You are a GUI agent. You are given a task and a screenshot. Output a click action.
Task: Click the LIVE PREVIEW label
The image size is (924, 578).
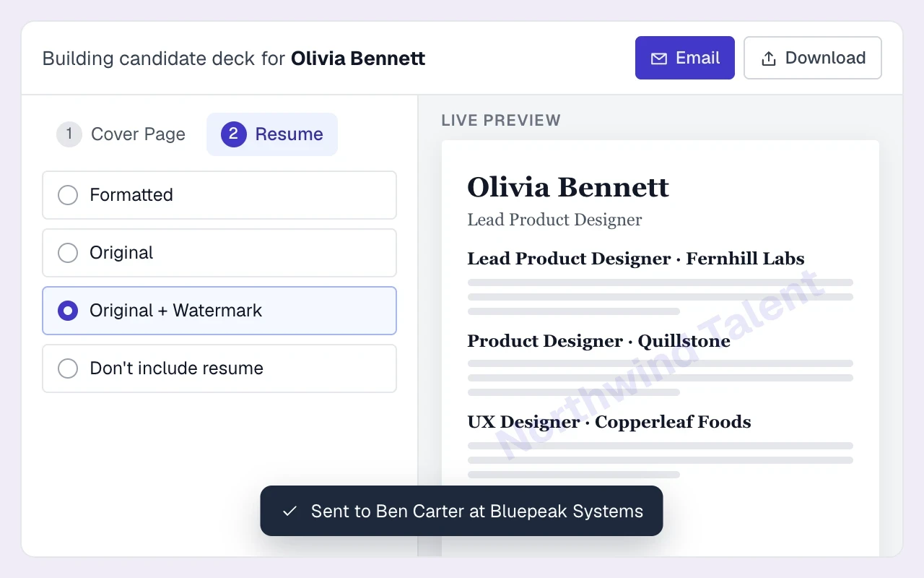tap(501, 120)
